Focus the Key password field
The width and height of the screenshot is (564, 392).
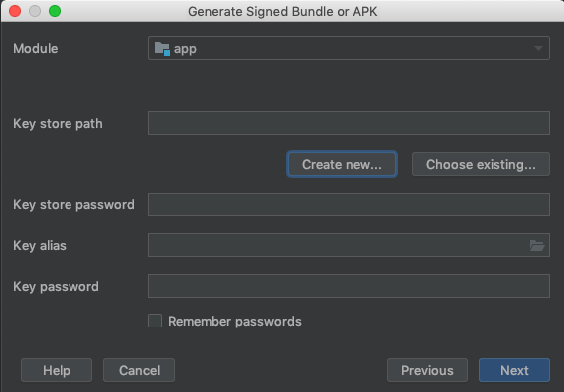(x=349, y=286)
